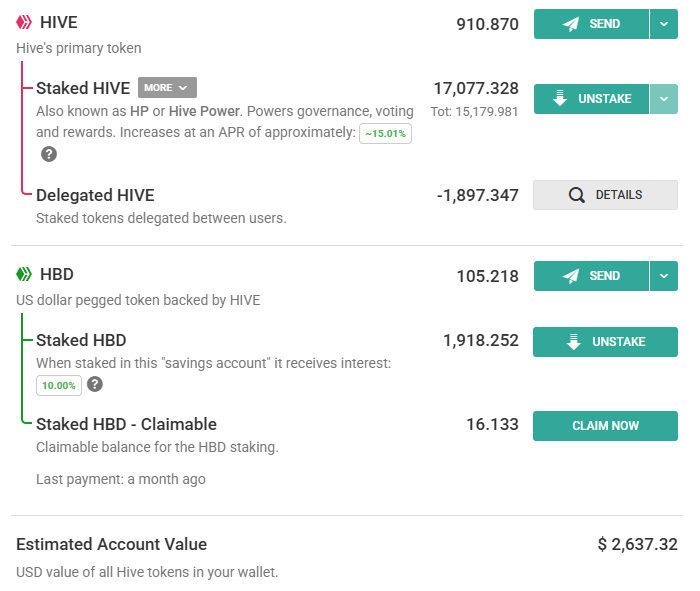Screen dimensions: 700x591
Task: Click the ~15.01% APR badge
Action: [x=386, y=133]
